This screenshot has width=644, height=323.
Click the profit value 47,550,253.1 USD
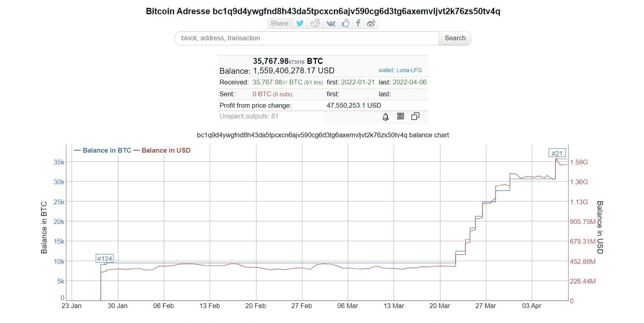click(354, 105)
